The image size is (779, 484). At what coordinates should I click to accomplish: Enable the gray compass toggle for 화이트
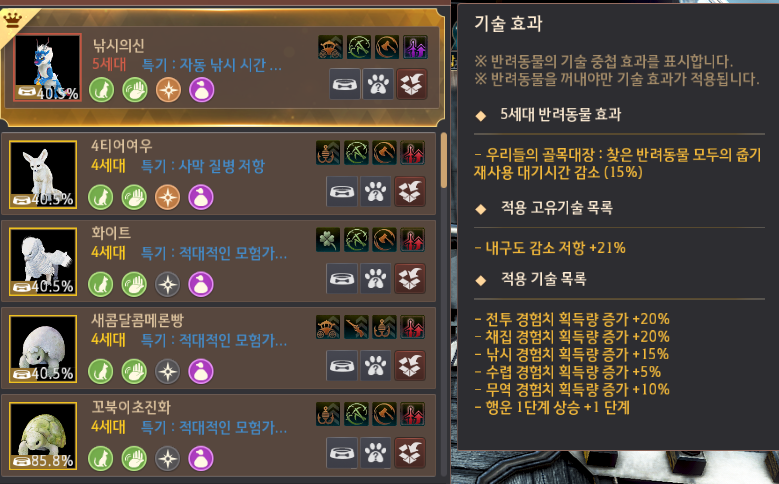pos(167,284)
